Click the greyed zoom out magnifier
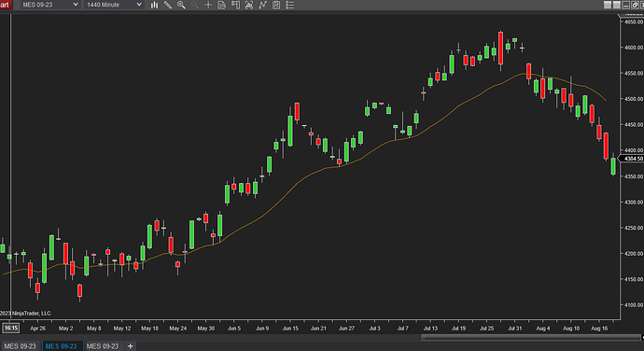The height and width of the screenshot is (351, 644). [x=195, y=5]
